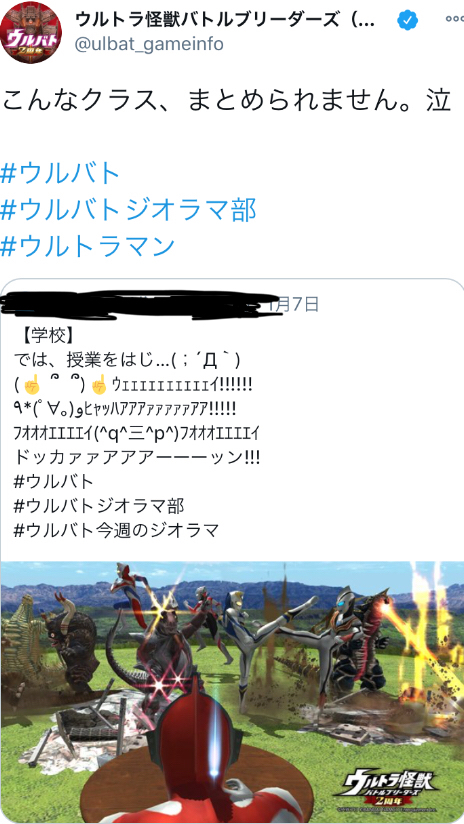
Task: Open the diorama battle image
Action: [x=232, y=692]
